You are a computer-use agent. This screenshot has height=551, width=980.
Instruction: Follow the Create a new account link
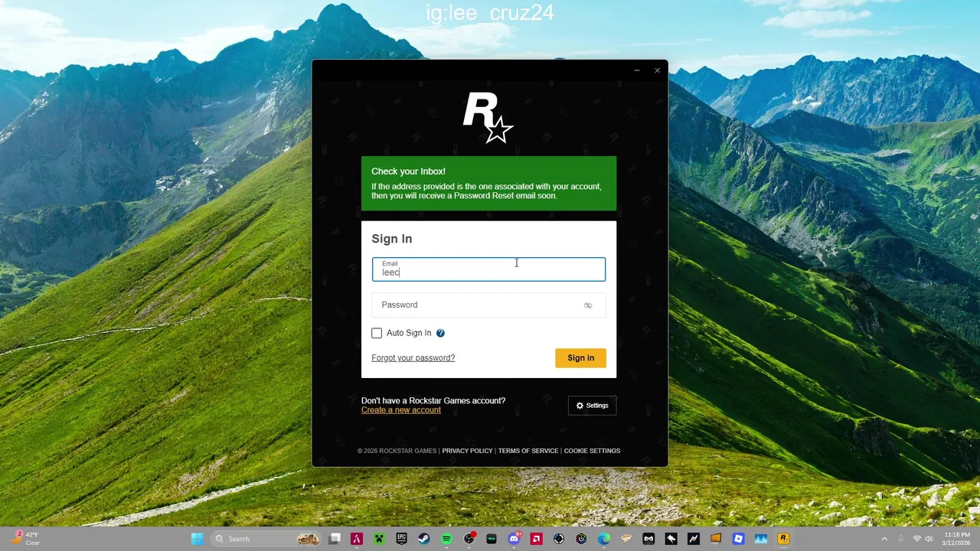coord(401,410)
